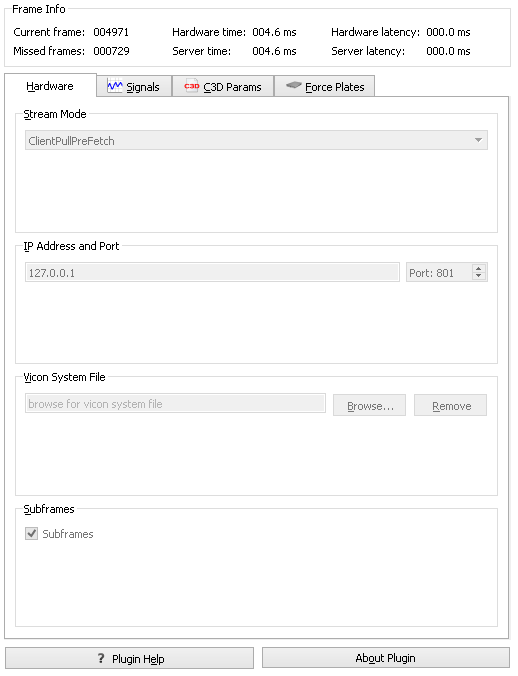The height and width of the screenshot is (676, 518).
Task: Switch to the C3D Params tab
Action: (223, 86)
